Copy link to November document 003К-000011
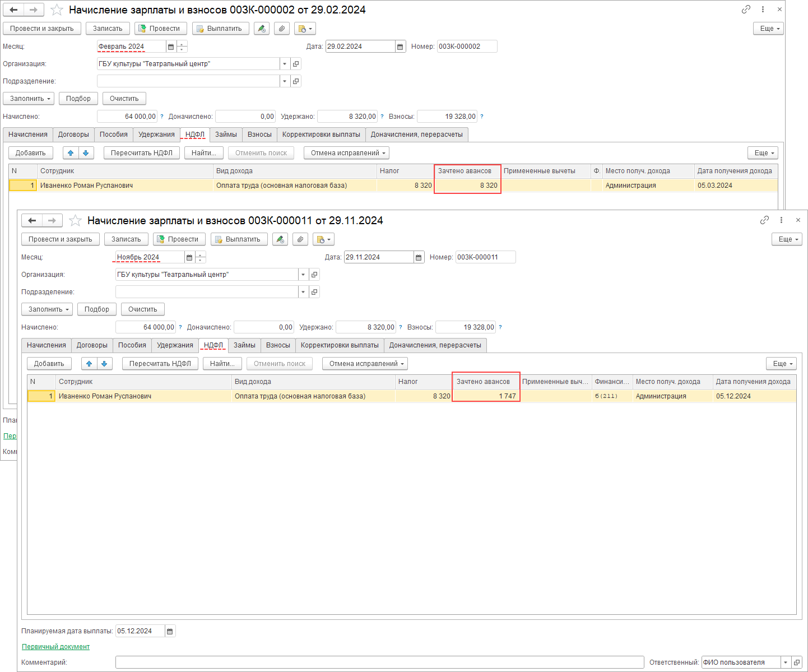808x672 pixels. (x=764, y=220)
